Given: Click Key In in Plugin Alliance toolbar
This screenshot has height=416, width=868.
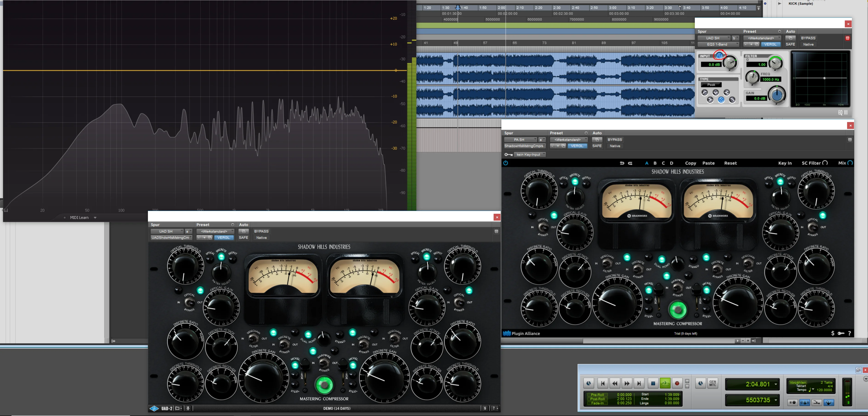Looking at the screenshot, I should (x=785, y=163).
